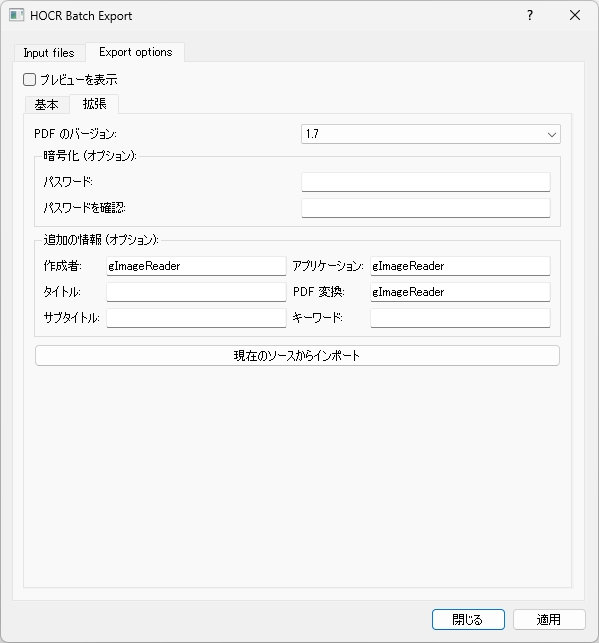
Task: Click the サブタイトル input field
Action: [x=196, y=318]
